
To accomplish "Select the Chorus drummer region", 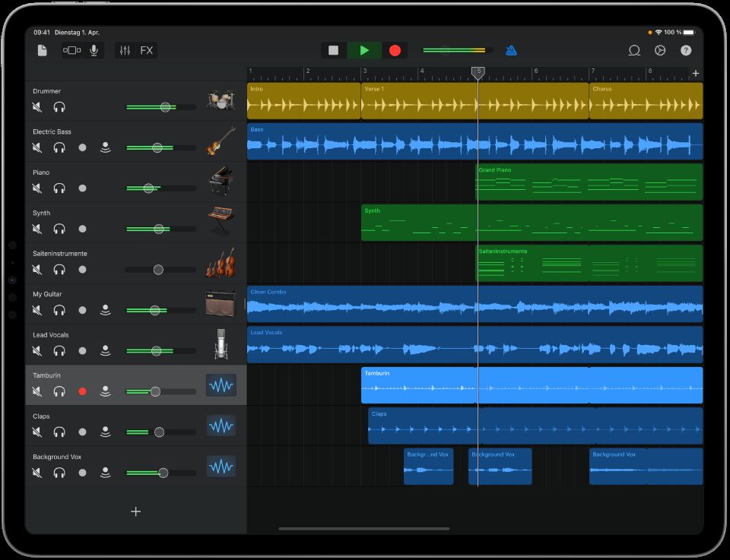I will [x=646, y=101].
